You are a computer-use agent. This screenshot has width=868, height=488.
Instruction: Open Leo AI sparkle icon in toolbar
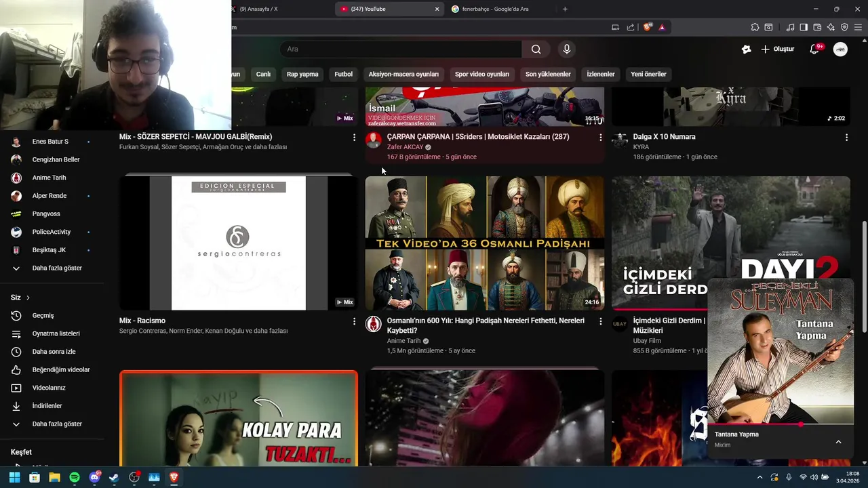pos(831,27)
